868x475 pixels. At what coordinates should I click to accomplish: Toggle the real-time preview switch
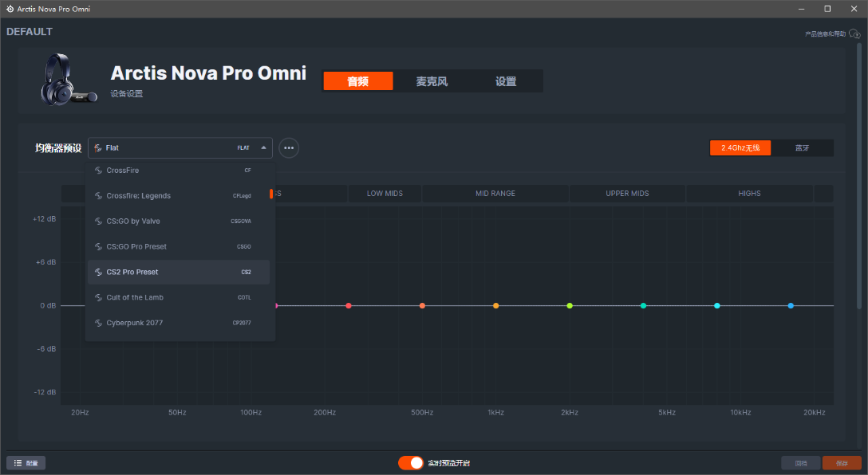click(411, 463)
